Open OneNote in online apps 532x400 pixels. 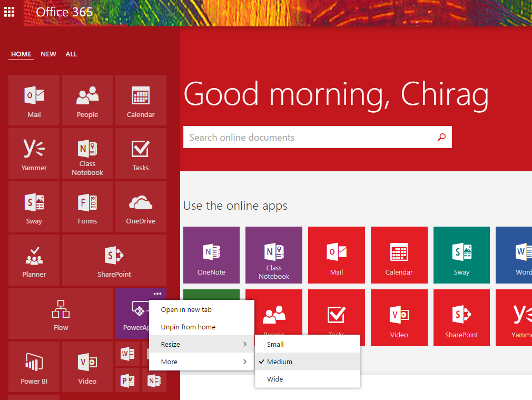(211, 255)
